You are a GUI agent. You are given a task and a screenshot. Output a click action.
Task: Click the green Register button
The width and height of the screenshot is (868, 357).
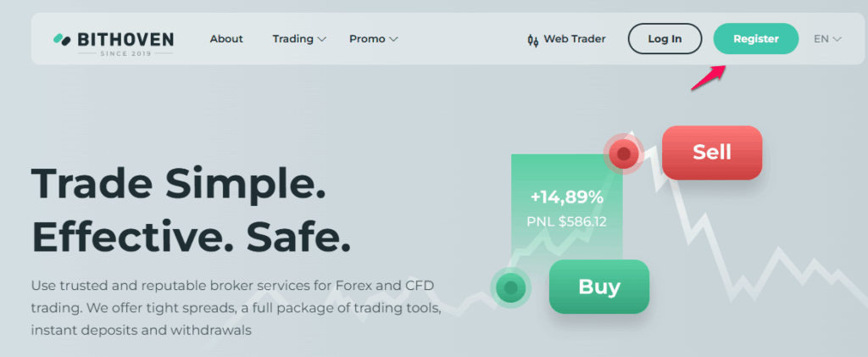[755, 39]
